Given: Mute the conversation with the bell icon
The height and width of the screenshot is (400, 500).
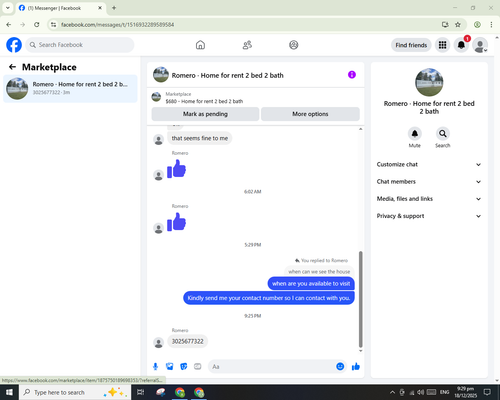Looking at the screenshot, I should tap(415, 134).
